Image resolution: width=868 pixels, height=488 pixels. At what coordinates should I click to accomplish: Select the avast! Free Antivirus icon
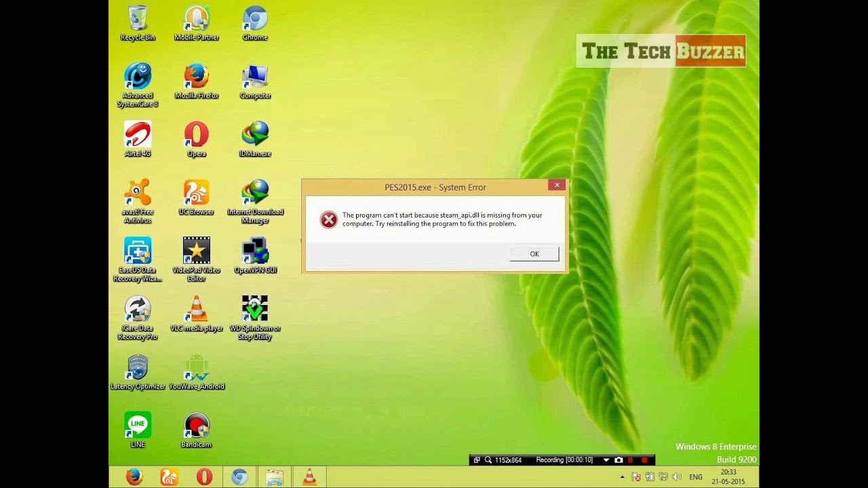(138, 201)
